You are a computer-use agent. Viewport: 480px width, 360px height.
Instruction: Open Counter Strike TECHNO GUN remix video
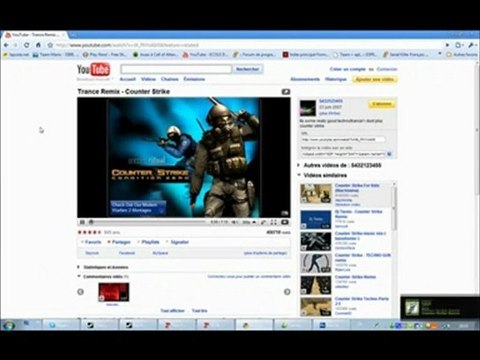point(363,257)
